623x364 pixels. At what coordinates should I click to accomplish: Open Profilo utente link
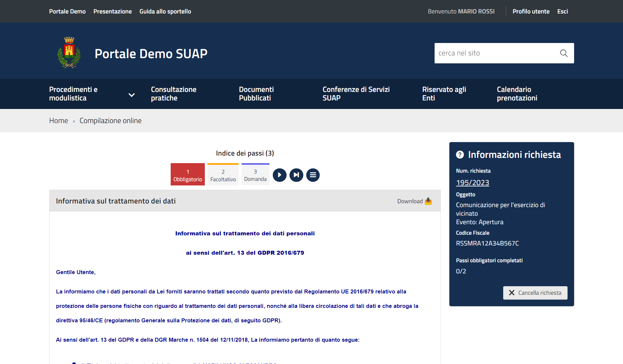(531, 11)
